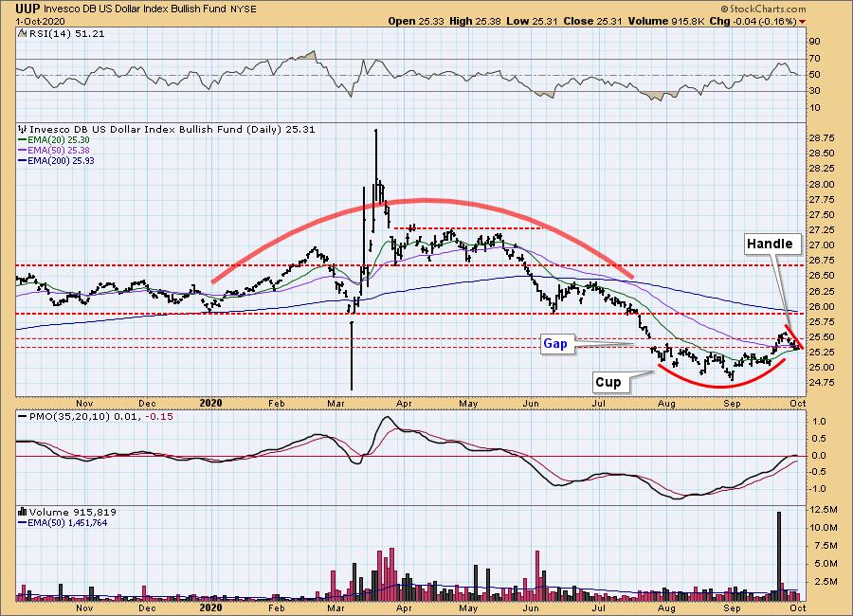Click the EMA(50) 1,451,764 volume legend

[67, 522]
